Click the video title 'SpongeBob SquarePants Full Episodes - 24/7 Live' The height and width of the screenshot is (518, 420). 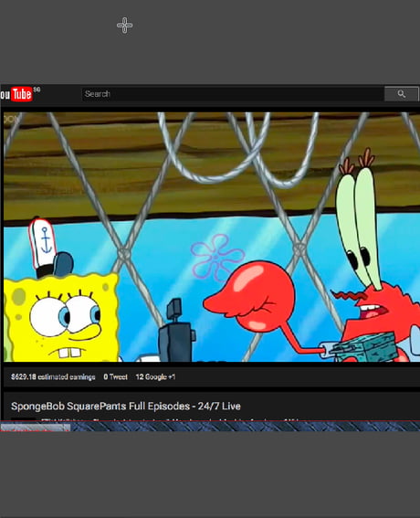[126, 406]
